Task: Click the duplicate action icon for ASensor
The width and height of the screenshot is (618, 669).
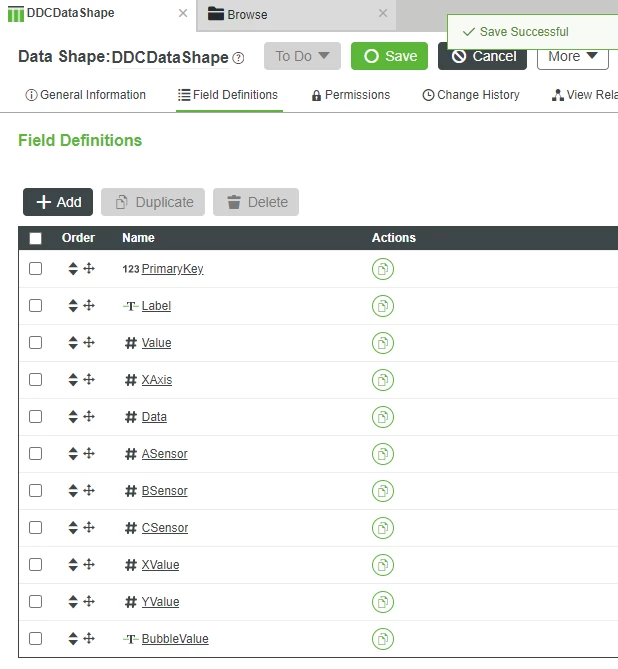Action: click(x=382, y=454)
